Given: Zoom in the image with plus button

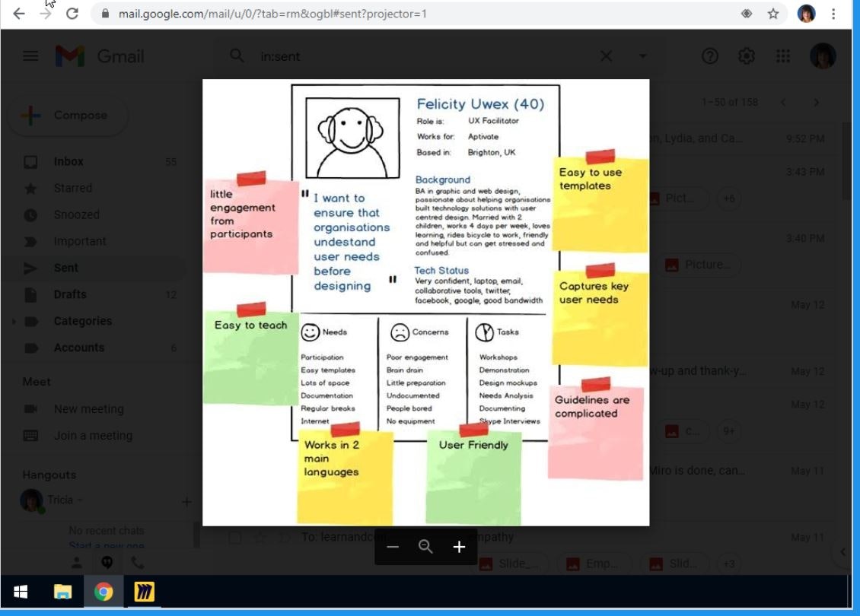Looking at the screenshot, I should point(459,546).
